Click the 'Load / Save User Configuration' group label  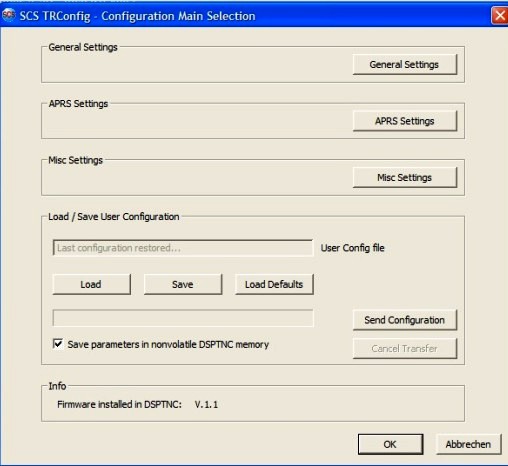coord(114,217)
